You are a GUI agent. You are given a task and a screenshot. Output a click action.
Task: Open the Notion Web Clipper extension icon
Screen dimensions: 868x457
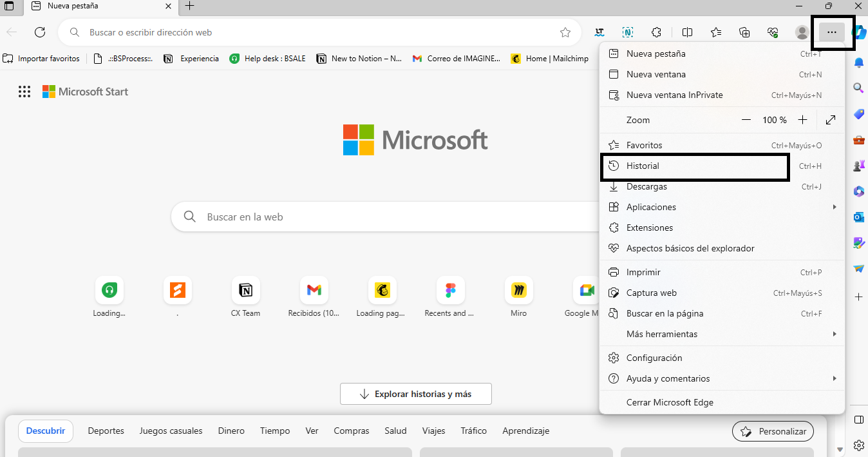tap(628, 32)
